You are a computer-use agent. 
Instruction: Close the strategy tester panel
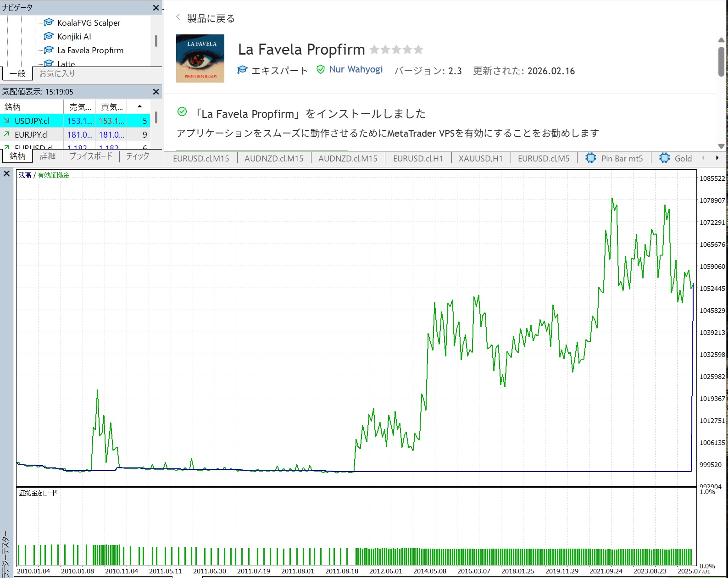[6, 173]
